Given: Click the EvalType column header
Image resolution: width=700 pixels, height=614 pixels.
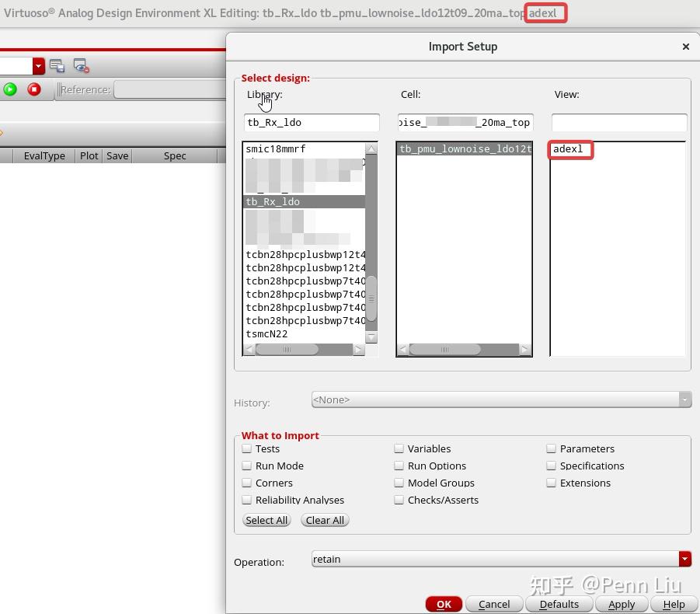Looking at the screenshot, I should pyautogui.click(x=44, y=156).
